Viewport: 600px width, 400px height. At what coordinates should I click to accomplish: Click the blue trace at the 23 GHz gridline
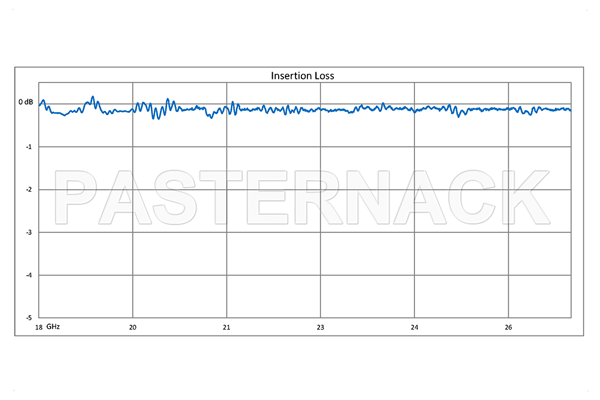pos(320,110)
